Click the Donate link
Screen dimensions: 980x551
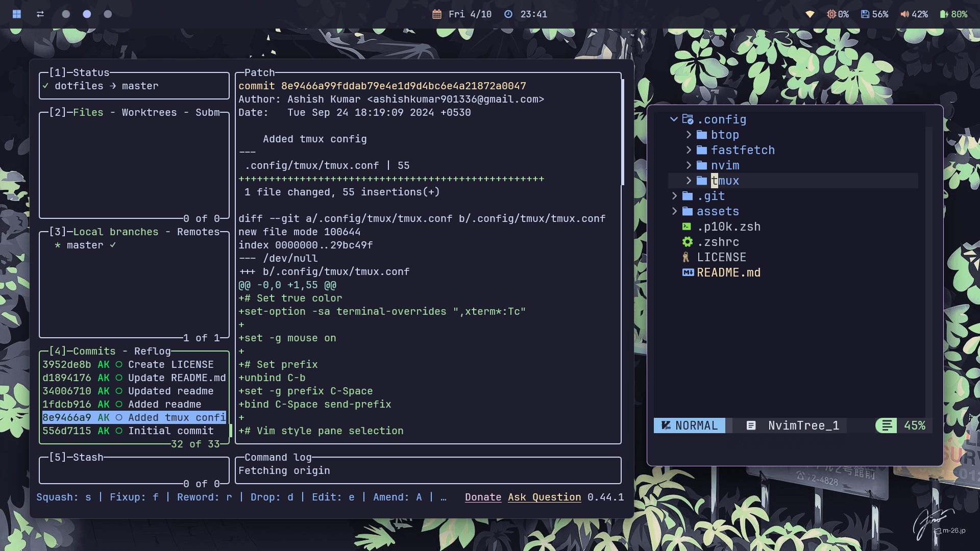pos(483,497)
